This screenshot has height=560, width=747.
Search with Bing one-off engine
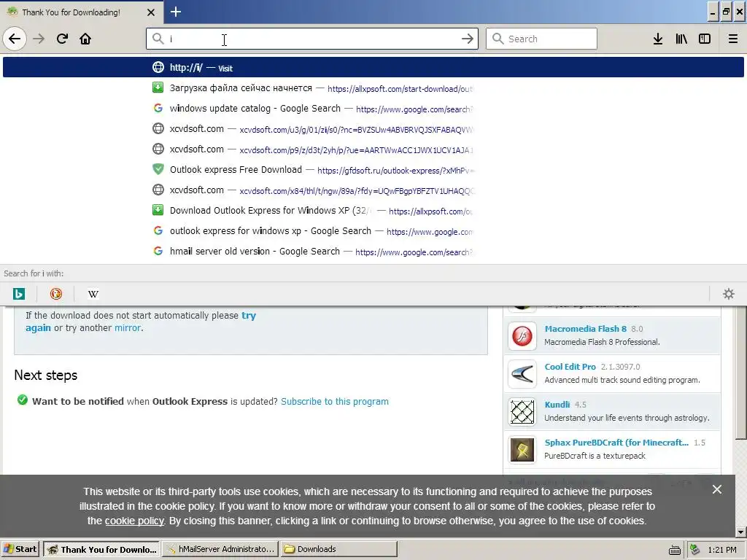[18, 294]
